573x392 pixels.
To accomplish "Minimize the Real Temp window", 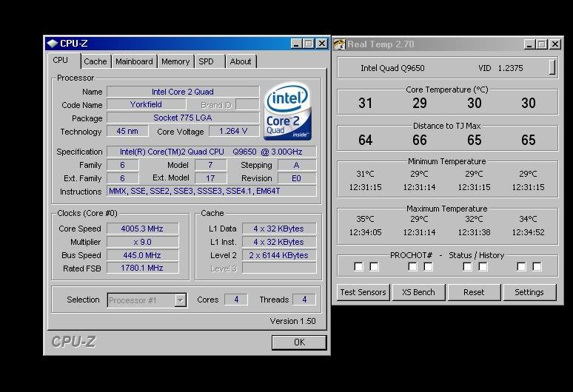I will tap(529, 44).
